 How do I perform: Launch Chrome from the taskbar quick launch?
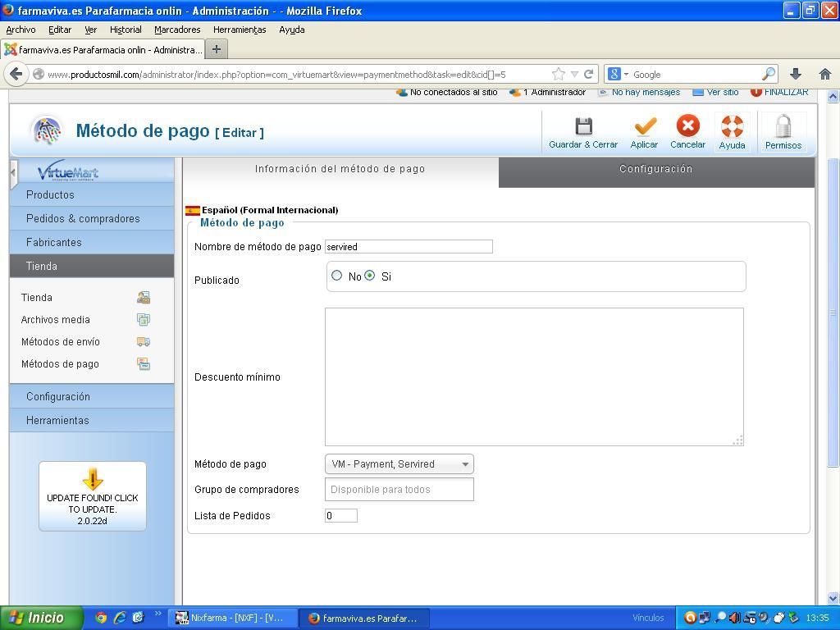[x=101, y=618]
